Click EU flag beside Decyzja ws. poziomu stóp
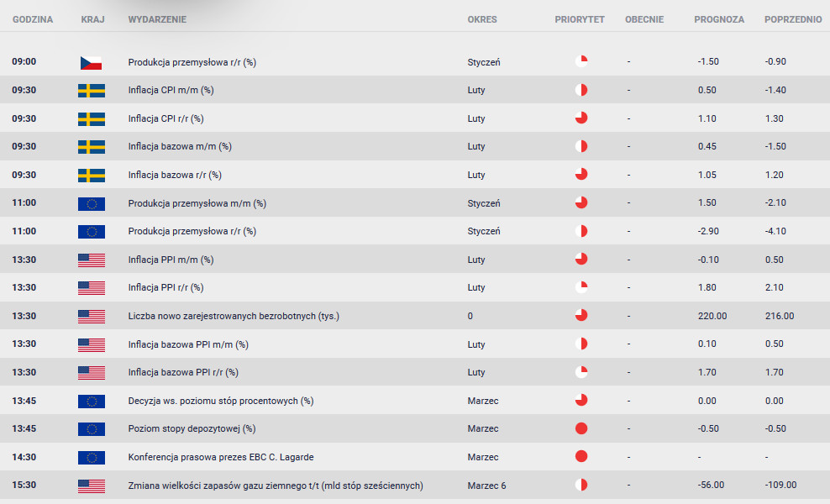The width and height of the screenshot is (830, 504). (x=91, y=402)
